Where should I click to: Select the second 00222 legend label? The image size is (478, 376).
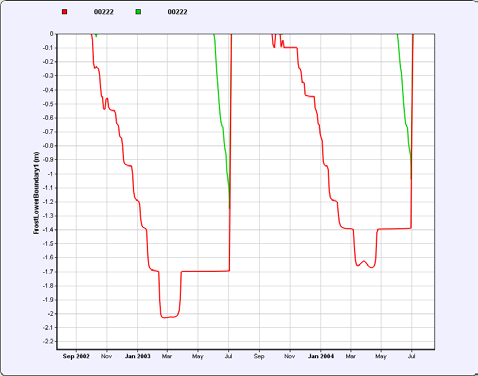click(x=177, y=12)
